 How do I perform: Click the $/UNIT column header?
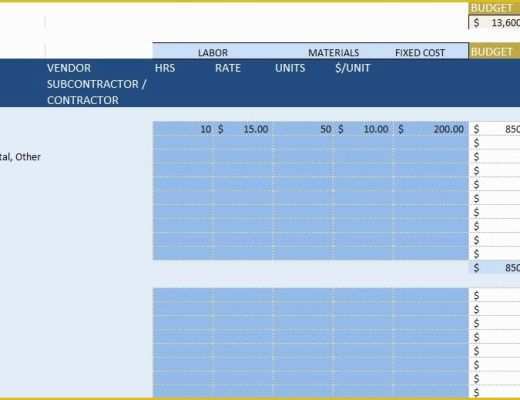353,68
